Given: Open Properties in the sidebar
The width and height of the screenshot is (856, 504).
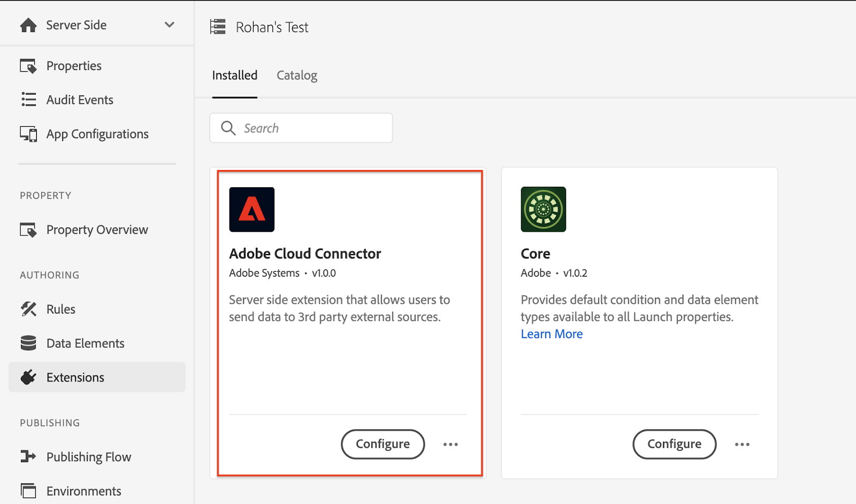Looking at the screenshot, I should pos(74,66).
